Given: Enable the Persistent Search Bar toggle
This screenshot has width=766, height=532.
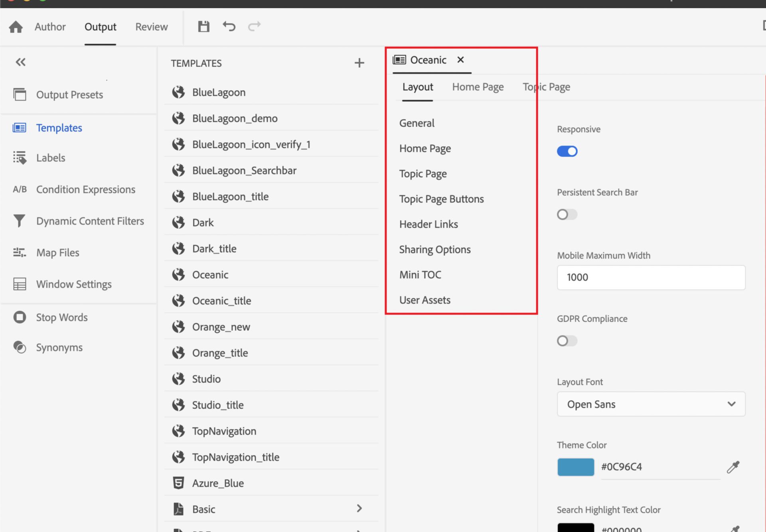Looking at the screenshot, I should coord(567,215).
